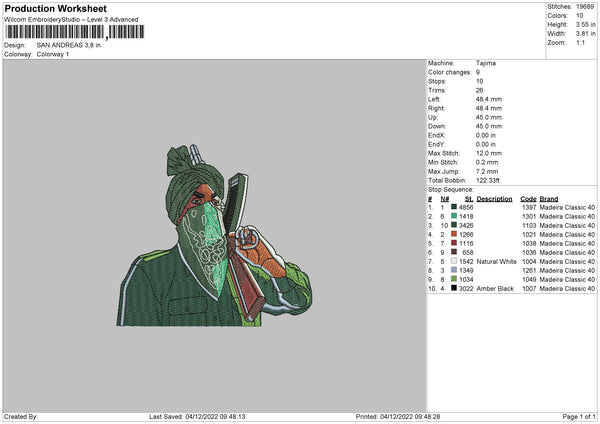This screenshot has height=424, width=600.
Task: Click the Amber Black color swatch
Action: tap(454, 288)
